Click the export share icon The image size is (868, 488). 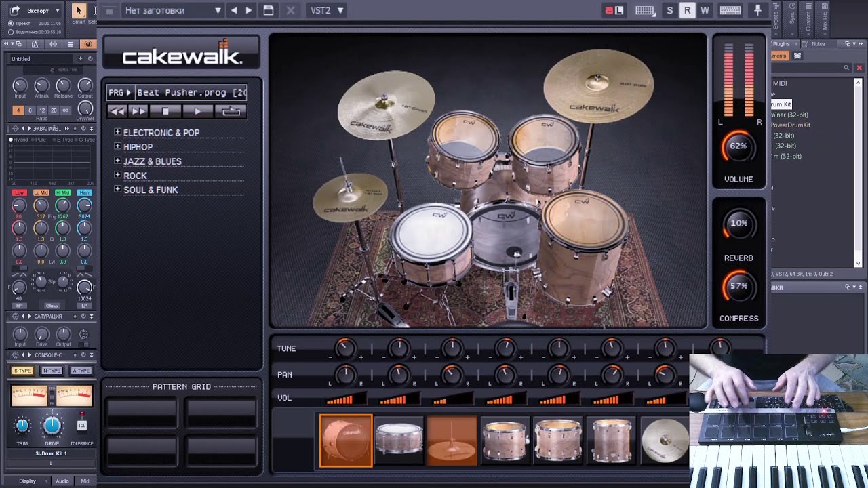[x=16, y=11]
